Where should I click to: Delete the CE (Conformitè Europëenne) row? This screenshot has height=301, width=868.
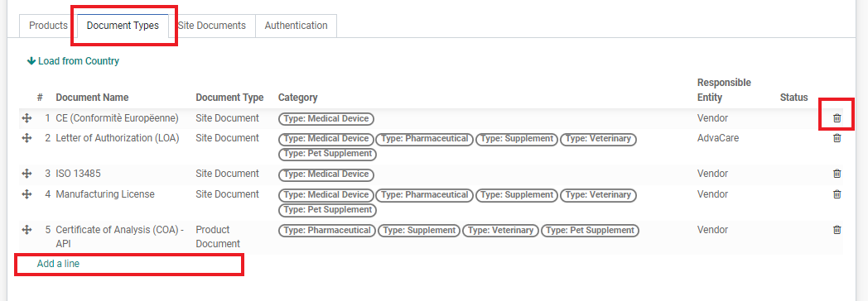point(837,117)
